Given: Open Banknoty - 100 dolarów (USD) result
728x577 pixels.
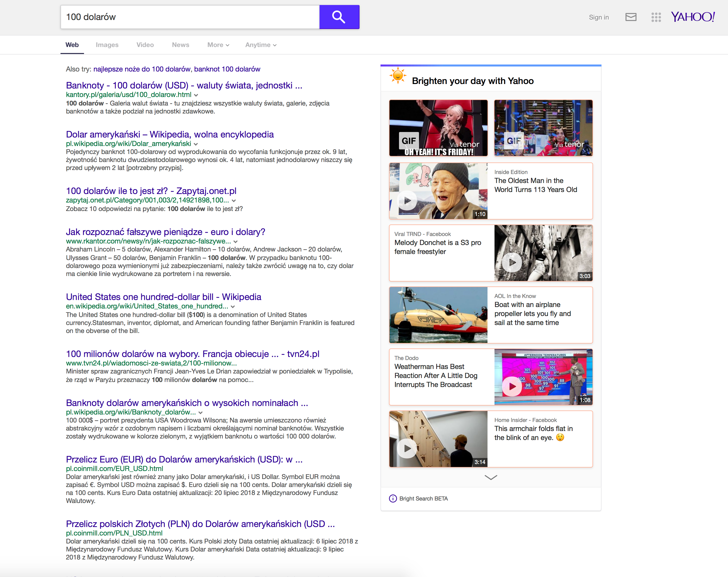Looking at the screenshot, I should coord(184,85).
